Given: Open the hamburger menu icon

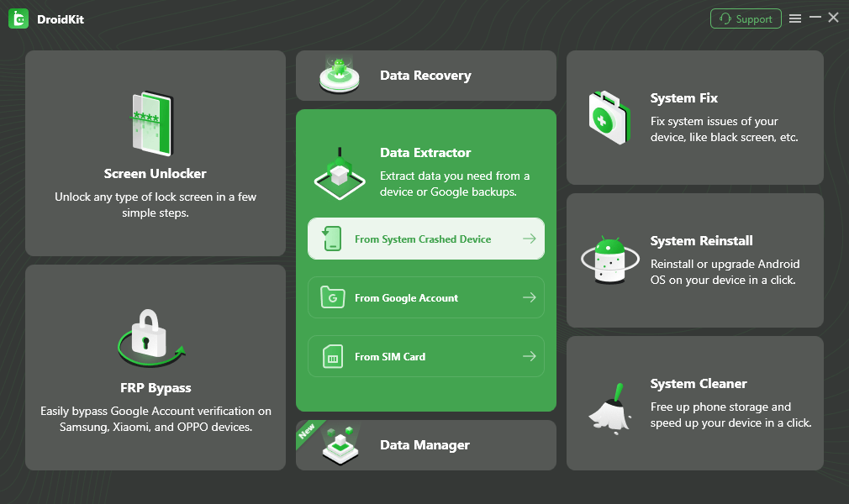Looking at the screenshot, I should coord(795,19).
